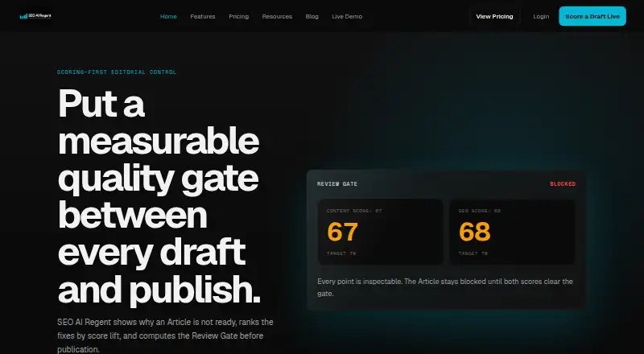Click the 'Put a measurable quality gate' headline
Screen dimensions: 644x354
tap(159, 196)
